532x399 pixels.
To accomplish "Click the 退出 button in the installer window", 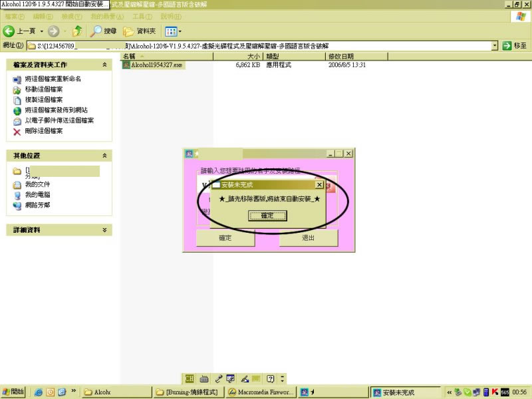I will pyautogui.click(x=309, y=238).
